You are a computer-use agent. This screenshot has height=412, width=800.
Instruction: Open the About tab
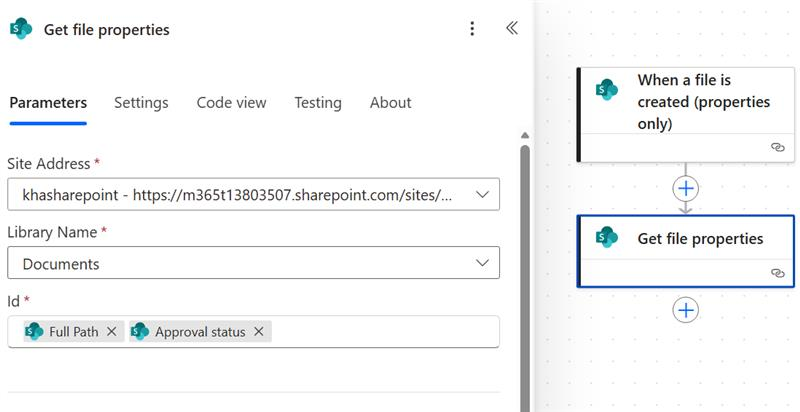(x=391, y=102)
